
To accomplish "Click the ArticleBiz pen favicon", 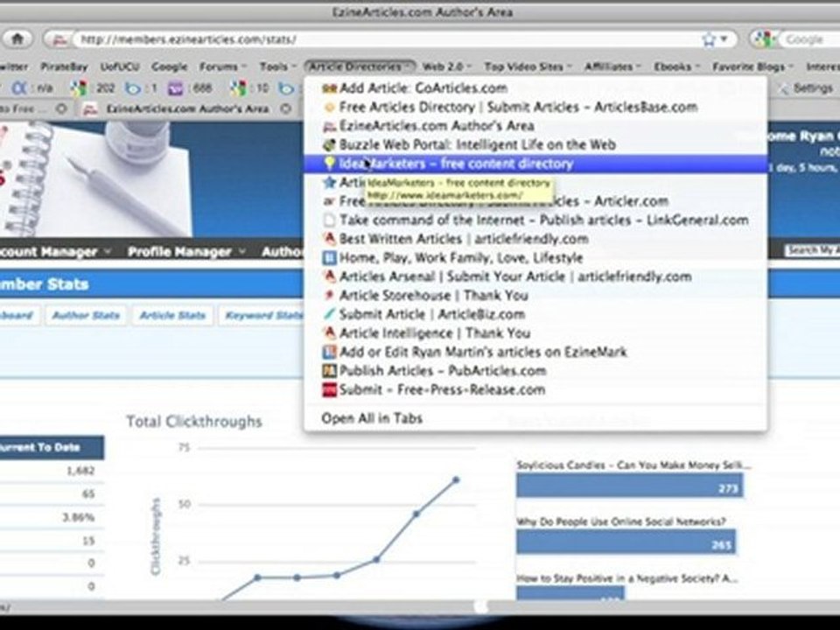I will (x=330, y=314).
